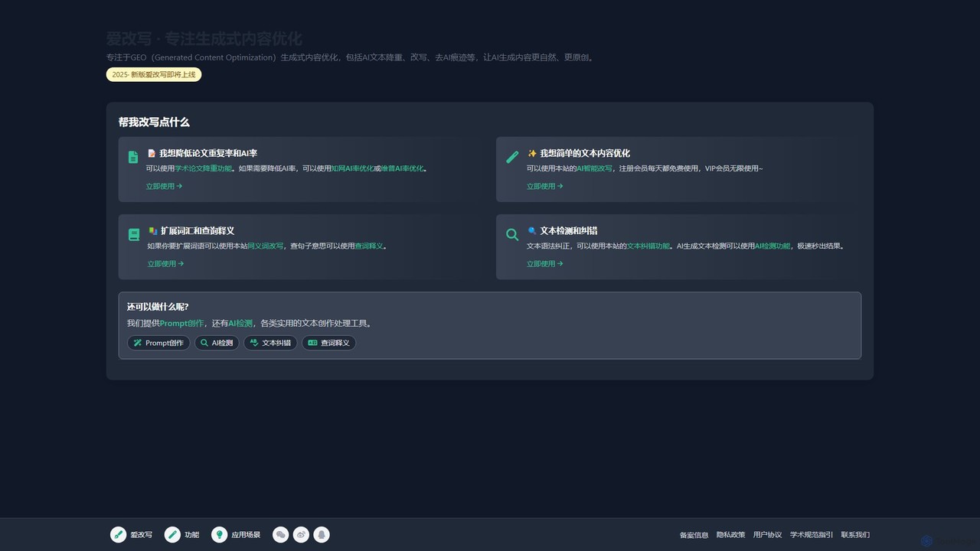This screenshot has height=551, width=980.
Task: Click the book icon beside 扩展词汇和查询释义
Action: pyautogui.click(x=134, y=235)
